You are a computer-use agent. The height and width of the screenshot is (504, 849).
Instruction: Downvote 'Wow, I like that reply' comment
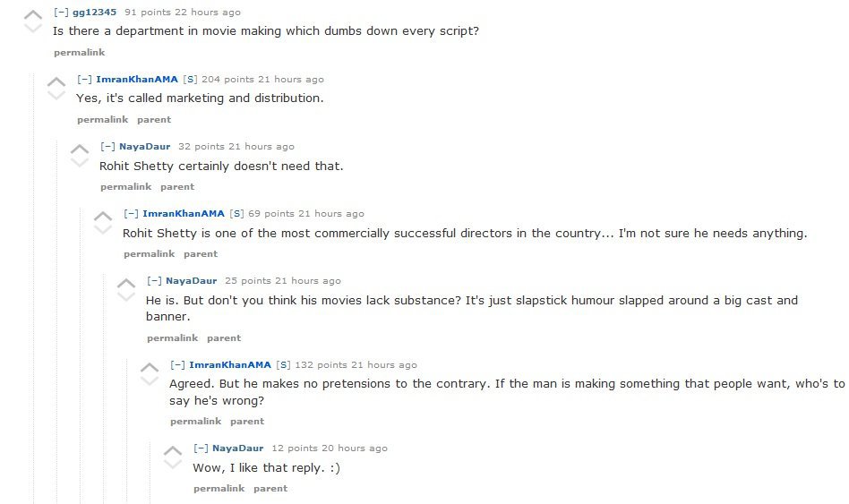point(173,464)
